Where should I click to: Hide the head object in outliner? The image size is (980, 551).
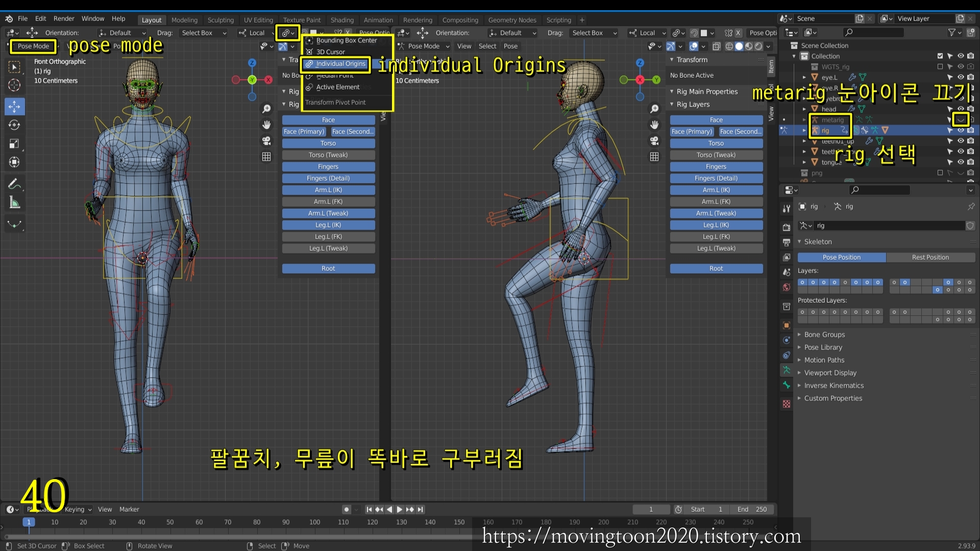[961, 109]
